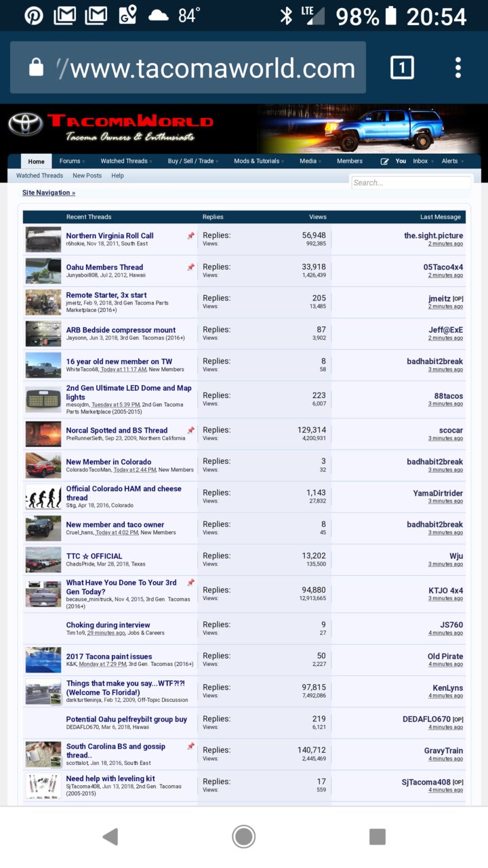Open the 2017 Tacona paint issues thread

click(109, 656)
